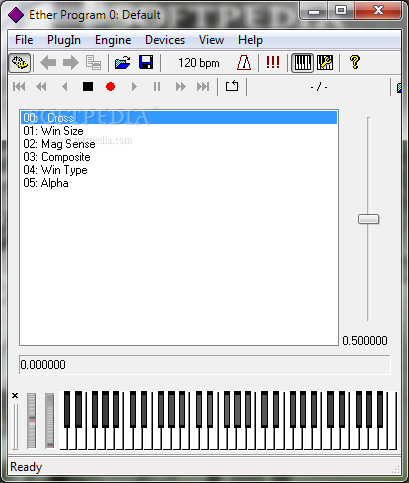
Task: Select parameter 01: Win Size
Action: click(179, 131)
